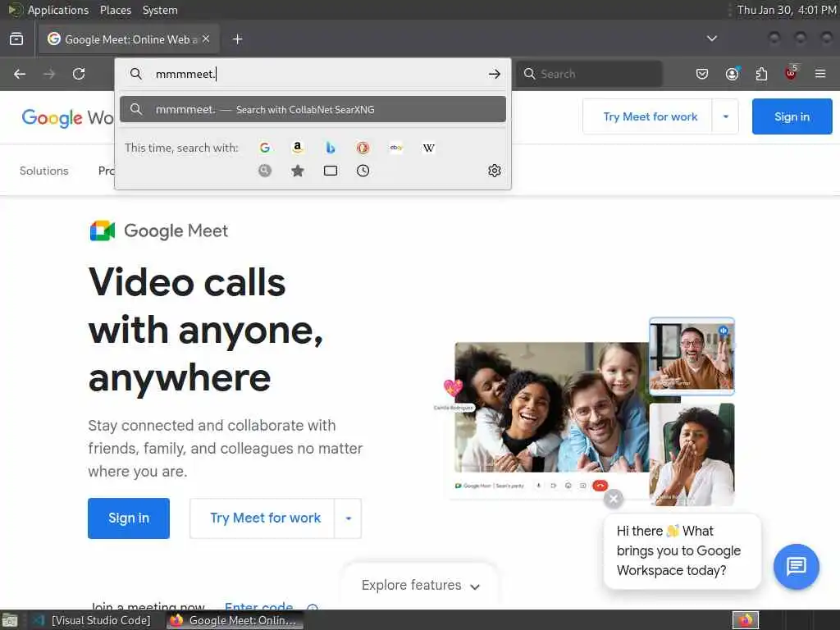The height and width of the screenshot is (630, 840).
Task: Select the 'Search with CollabNet SearXNG' suggestion
Action: pyautogui.click(x=313, y=109)
